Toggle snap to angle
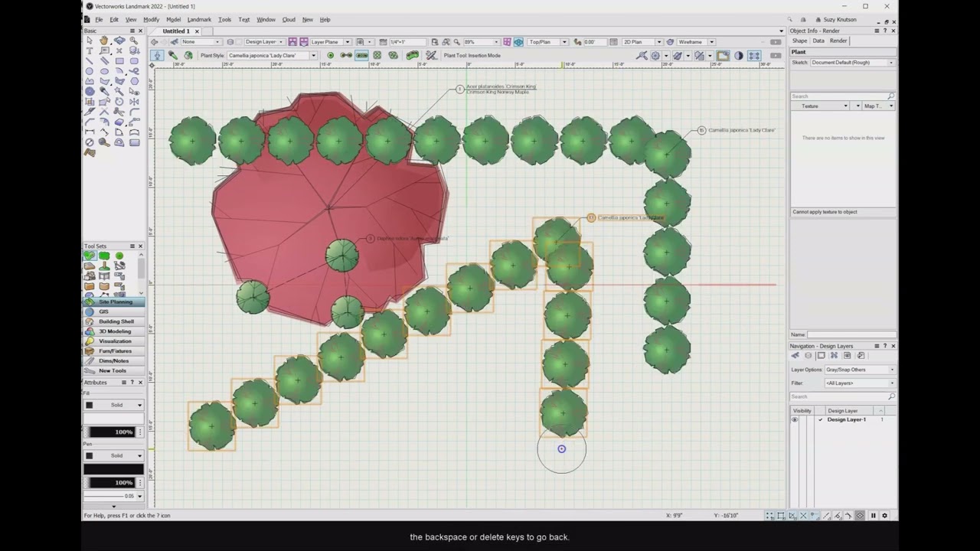 792,516
